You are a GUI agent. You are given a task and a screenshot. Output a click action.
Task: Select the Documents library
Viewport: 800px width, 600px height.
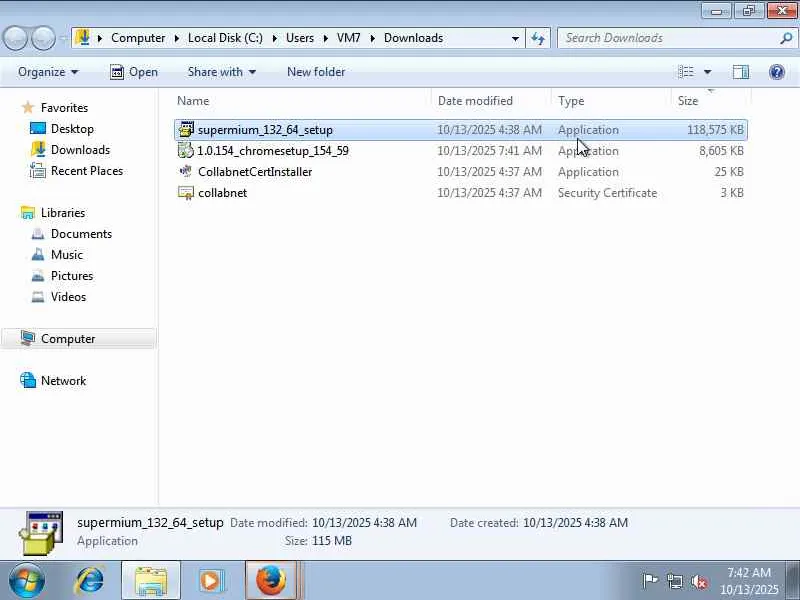(x=81, y=234)
